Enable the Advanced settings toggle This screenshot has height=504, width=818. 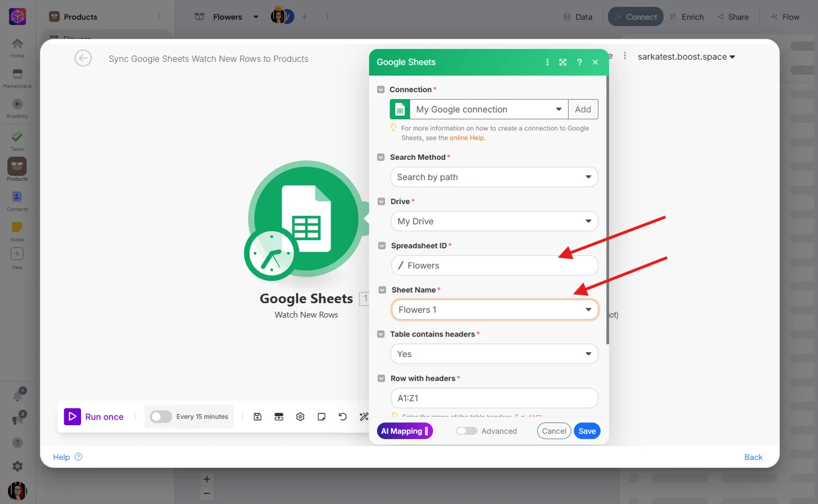tap(466, 431)
